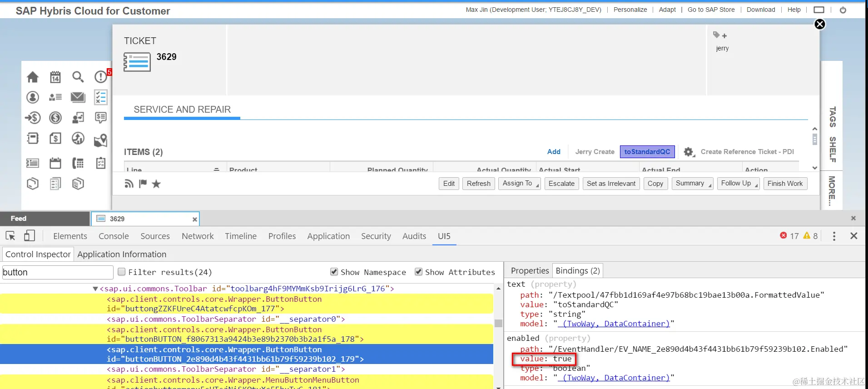Switch to the Network tab in DevTools
The height and width of the screenshot is (389, 868).
[x=198, y=236]
